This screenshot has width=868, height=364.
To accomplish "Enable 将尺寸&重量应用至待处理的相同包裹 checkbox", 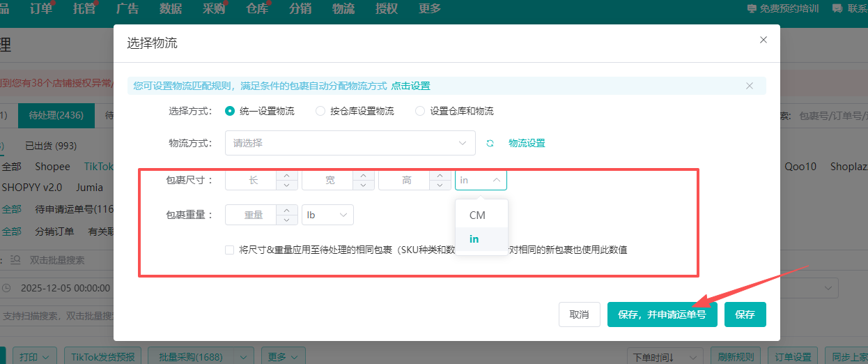I will (x=230, y=250).
